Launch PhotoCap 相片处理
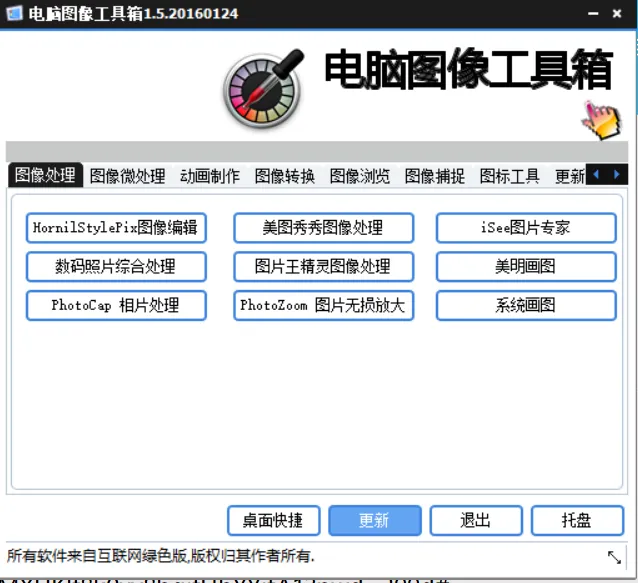Viewport: 638px width, 583px height. tap(116, 305)
